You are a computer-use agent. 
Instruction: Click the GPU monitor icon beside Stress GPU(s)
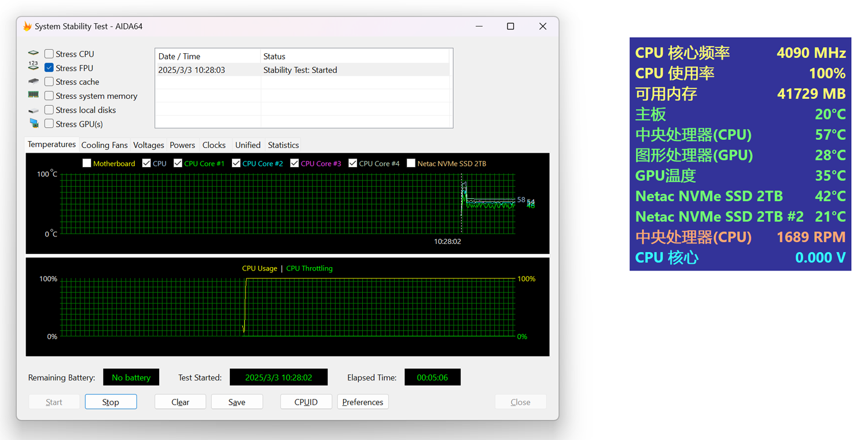coord(34,124)
